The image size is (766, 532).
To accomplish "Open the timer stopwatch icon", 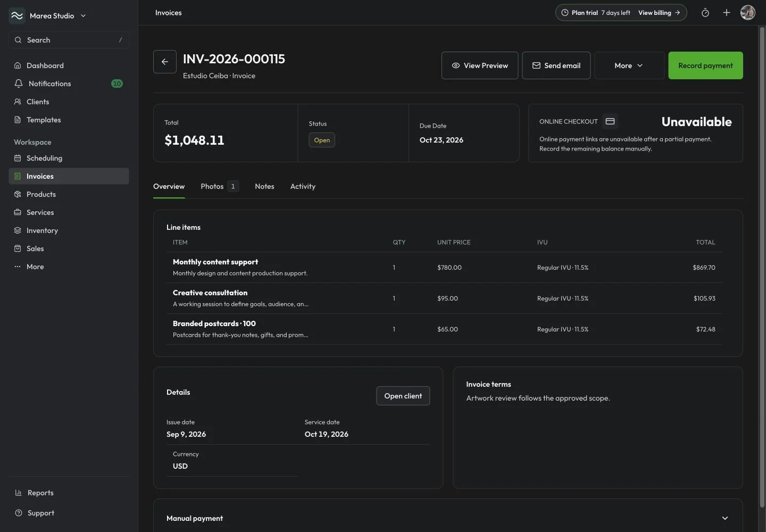I will [x=705, y=13].
